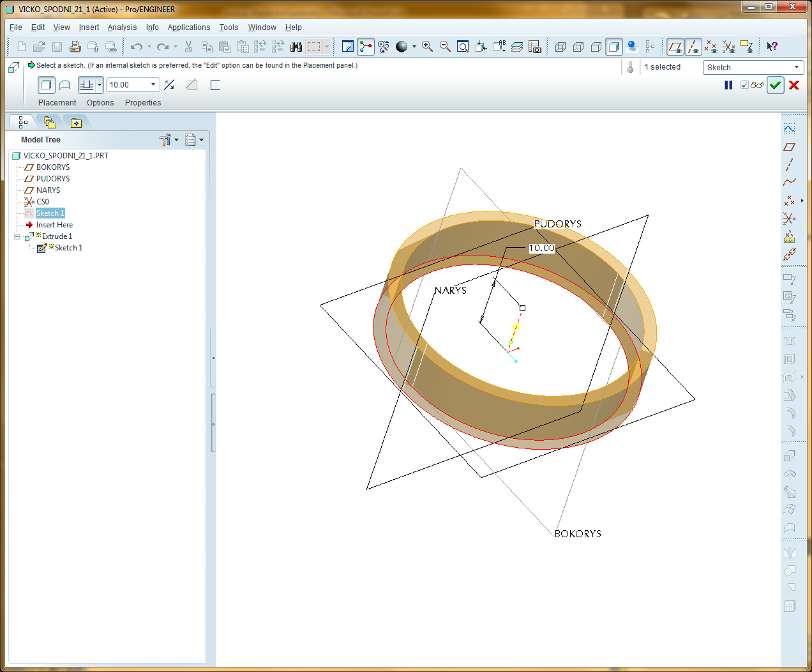Click the Repaint screen icon
This screenshot has height=672, width=812.
click(x=348, y=47)
